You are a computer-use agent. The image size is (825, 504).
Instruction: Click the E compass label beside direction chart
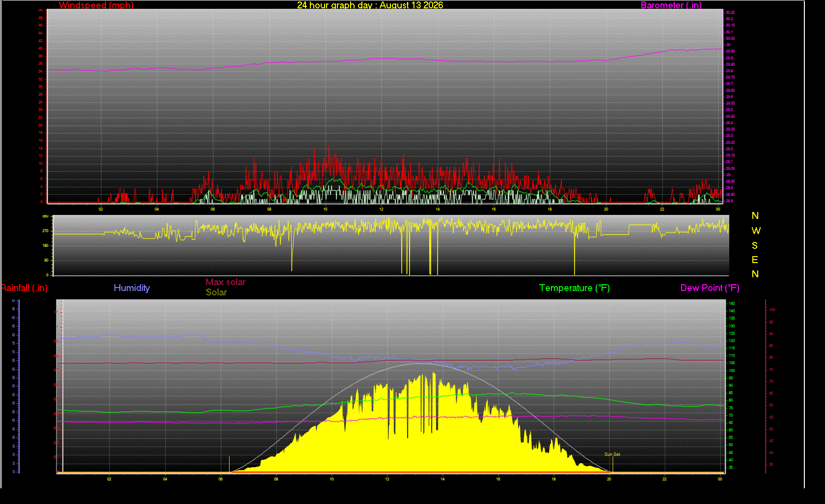pyautogui.click(x=755, y=260)
